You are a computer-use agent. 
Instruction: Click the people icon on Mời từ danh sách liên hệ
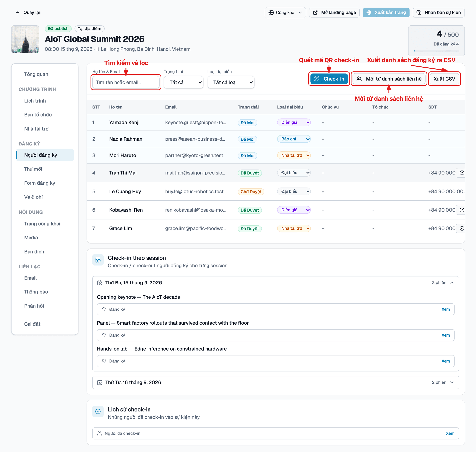click(359, 79)
